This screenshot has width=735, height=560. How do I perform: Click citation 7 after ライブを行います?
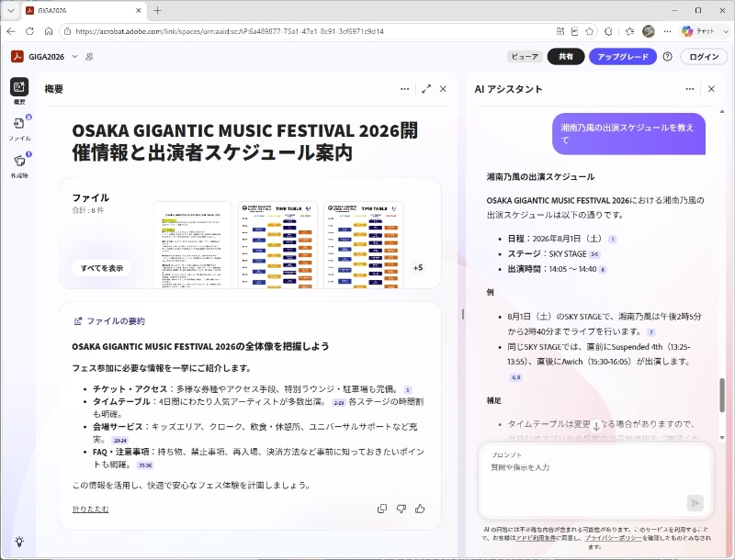(x=651, y=332)
